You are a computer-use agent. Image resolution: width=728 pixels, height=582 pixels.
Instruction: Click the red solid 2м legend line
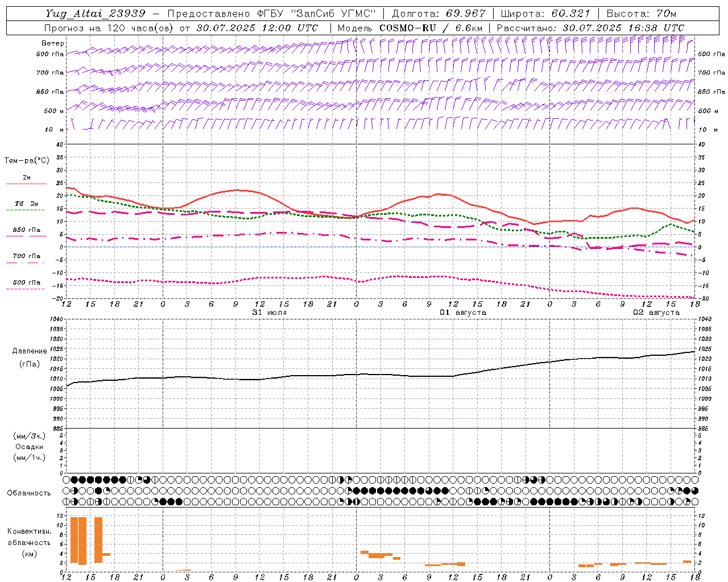click(26, 184)
